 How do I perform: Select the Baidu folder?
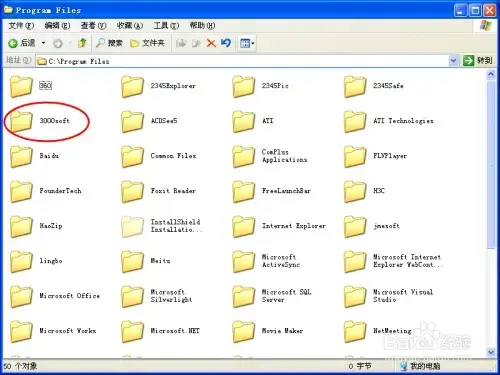point(34,156)
